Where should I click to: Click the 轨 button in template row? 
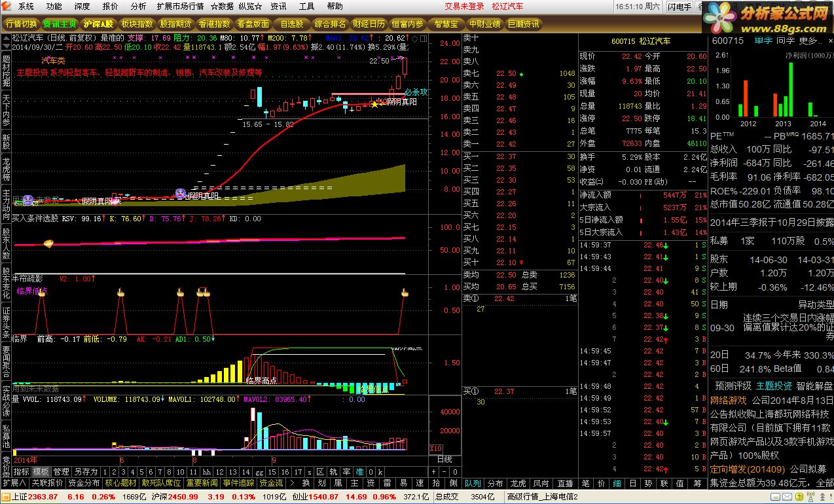click(x=333, y=471)
